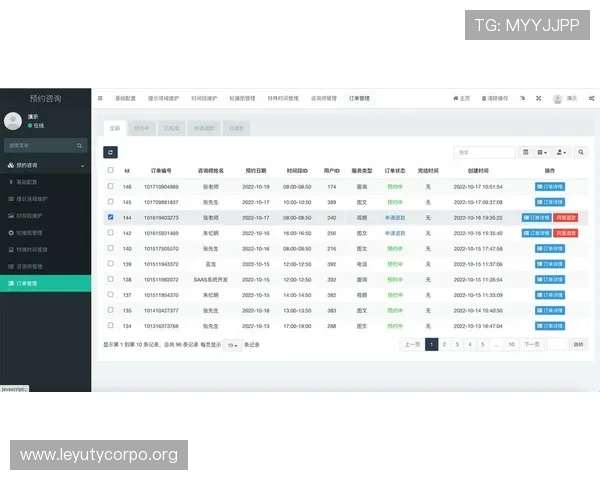Click the 申请退款 status in row 142
Image resolution: width=600 pixels, height=480 pixels.
coord(395,233)
